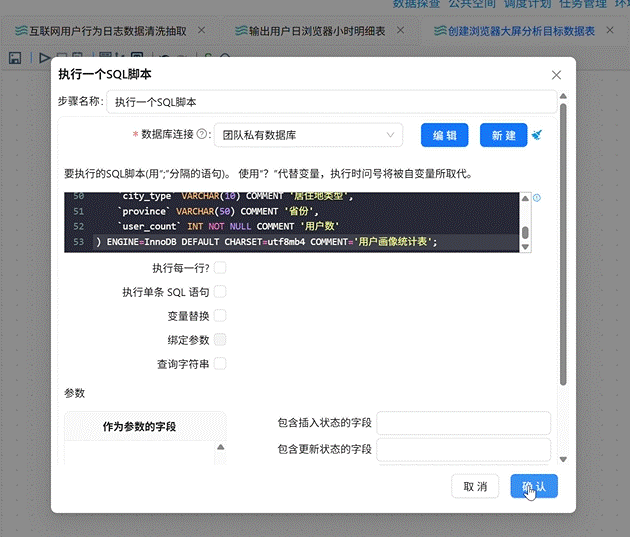The height and width of the screenshot is (537, 630).
Task: Click the `user_count` INT NOT NULL line
Action: [228, 227]
